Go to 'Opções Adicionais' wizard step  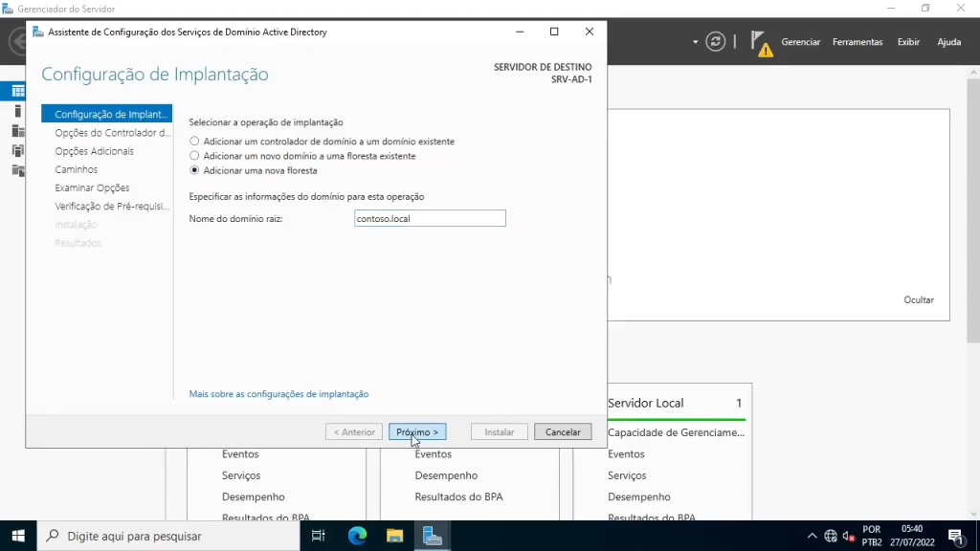[95, 150]
